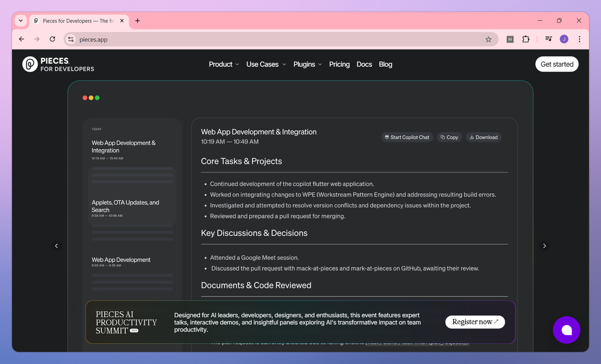Copy the Web App Development summary
This screenshot has height=364, width=601.
click(x=449, y=137)
